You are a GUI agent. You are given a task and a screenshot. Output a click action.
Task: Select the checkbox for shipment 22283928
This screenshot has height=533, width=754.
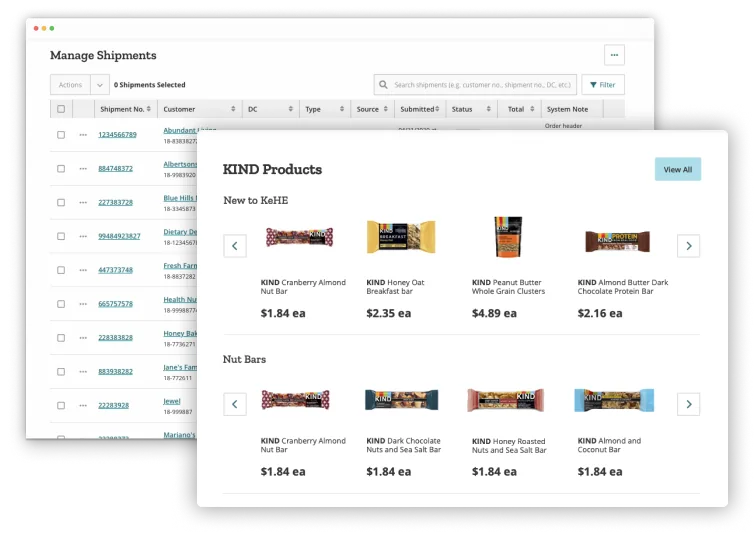click(61, 406)
